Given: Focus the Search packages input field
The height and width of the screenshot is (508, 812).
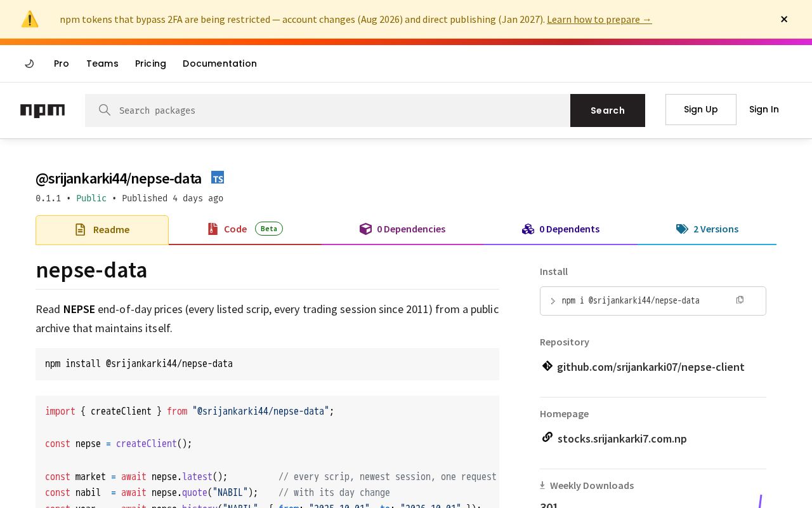Looking at the screenshot, I should click(x=327, y=110).
